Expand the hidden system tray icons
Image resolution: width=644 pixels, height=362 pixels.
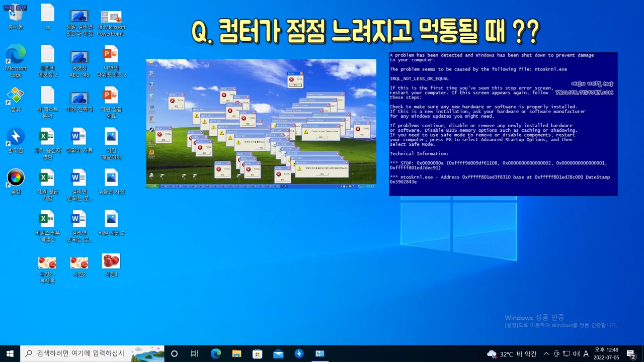[546, 353]
